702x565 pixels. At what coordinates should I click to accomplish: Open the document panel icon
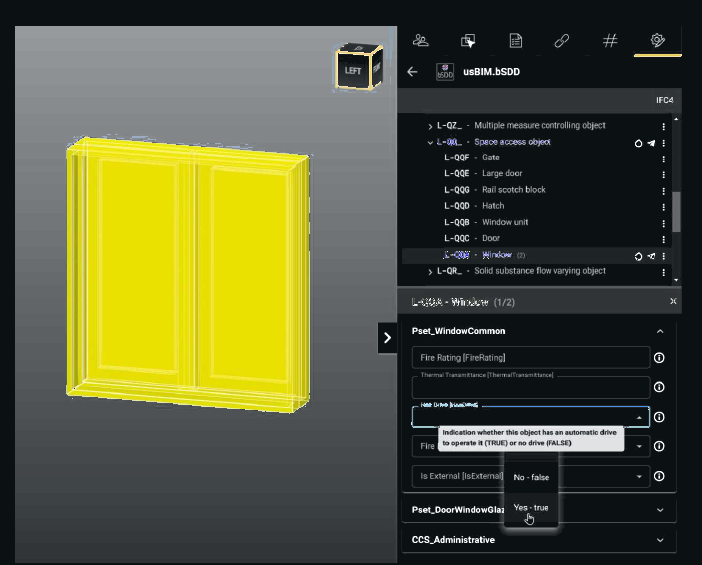[x=516, y=41]
